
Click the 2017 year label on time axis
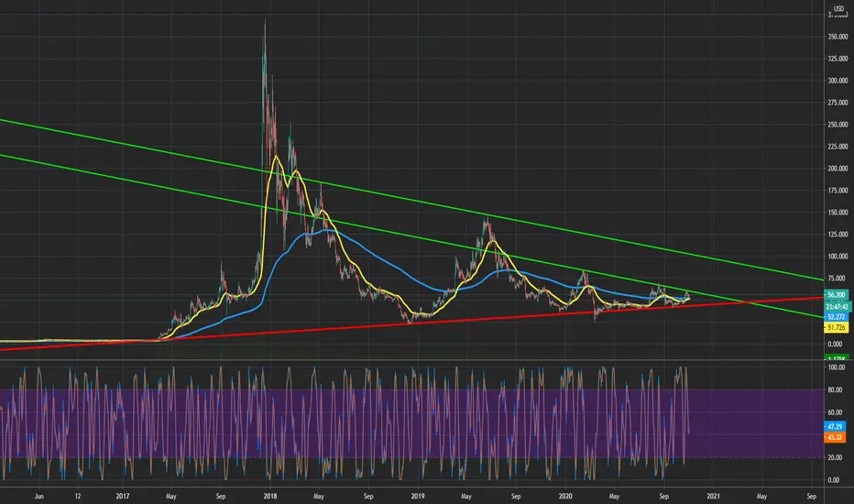coord(123,497)
